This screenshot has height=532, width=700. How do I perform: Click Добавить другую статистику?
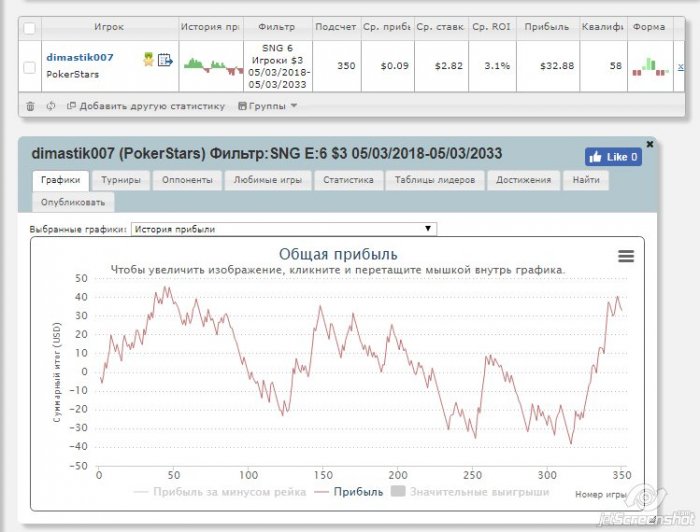point(146,106)
